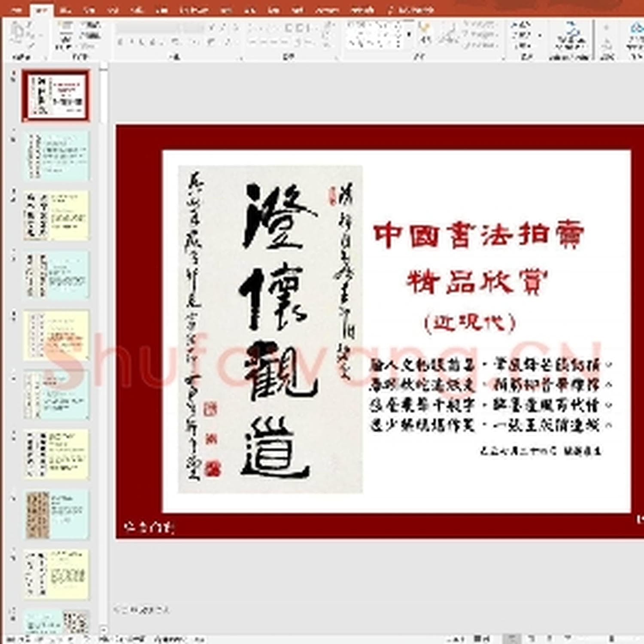Select the sixth slide thumbnail
Viewport: 644px width, 644px height.
point(56,395)
